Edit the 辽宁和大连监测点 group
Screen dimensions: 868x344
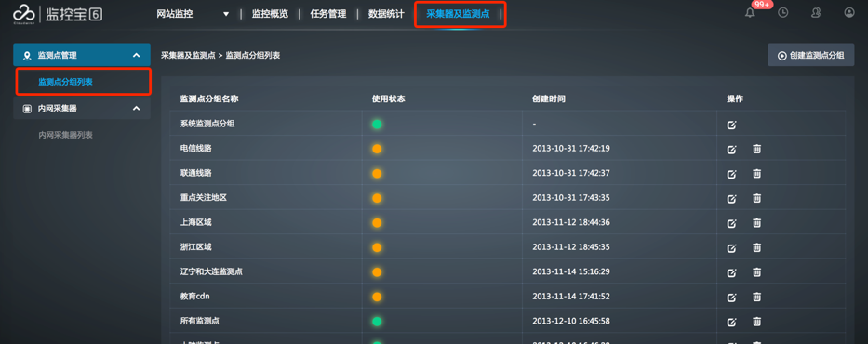(x=732, y=272)
